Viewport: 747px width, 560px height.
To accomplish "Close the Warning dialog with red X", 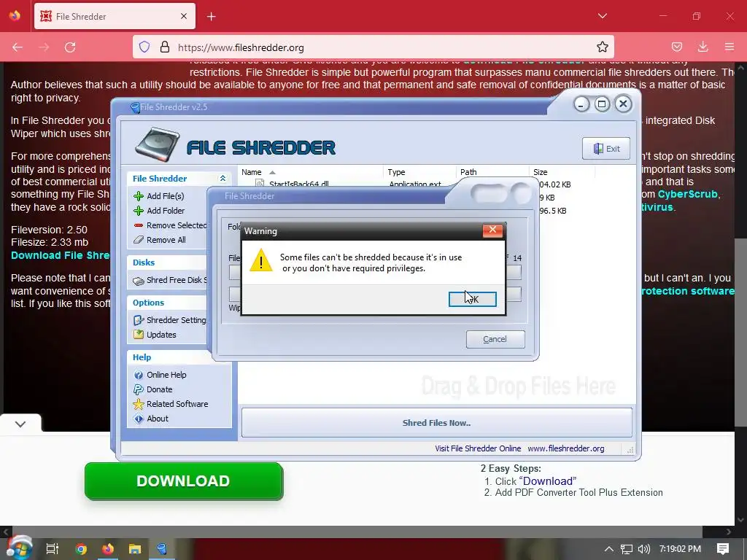I will click(x=492, y=230).
